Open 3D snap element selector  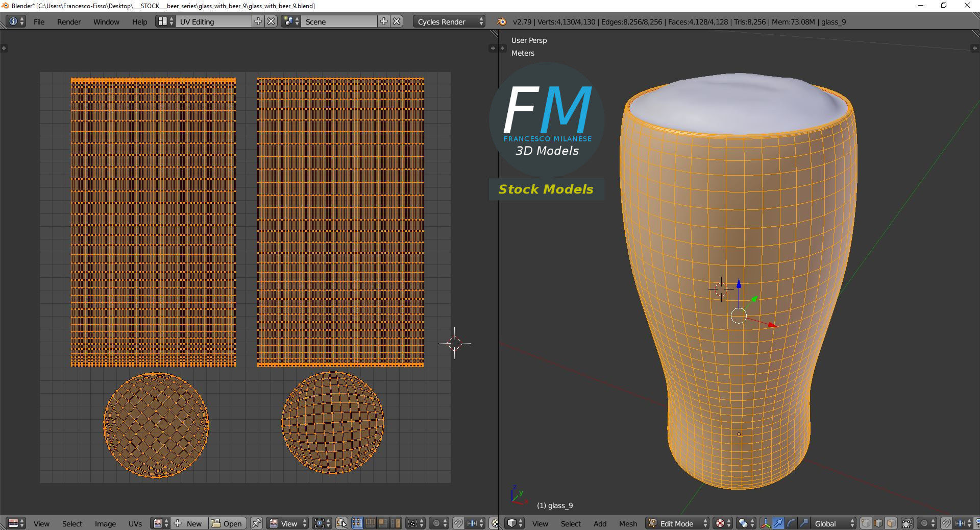963,523
